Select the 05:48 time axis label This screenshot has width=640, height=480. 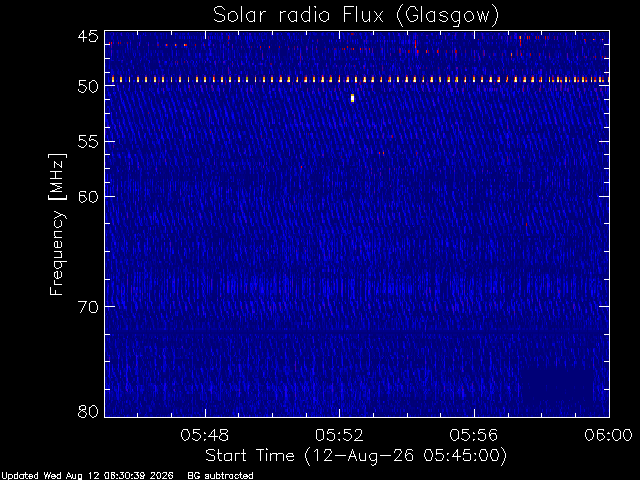(x=205, y=435)
